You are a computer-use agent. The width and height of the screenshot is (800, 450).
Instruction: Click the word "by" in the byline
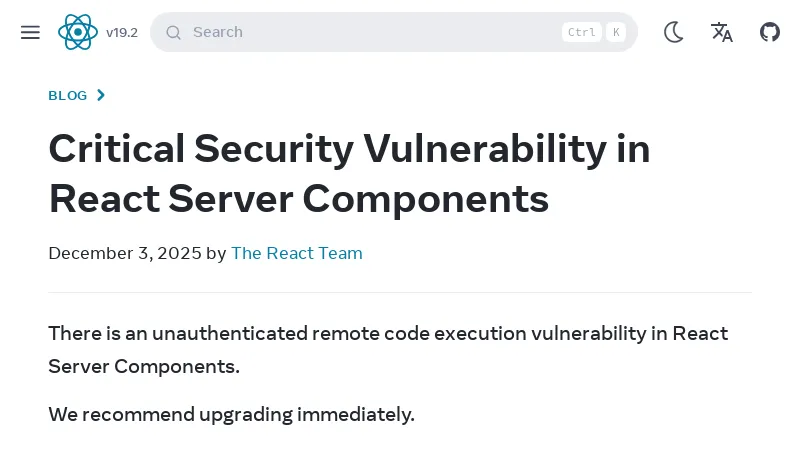pyautogui.click(x=216, y=253)
